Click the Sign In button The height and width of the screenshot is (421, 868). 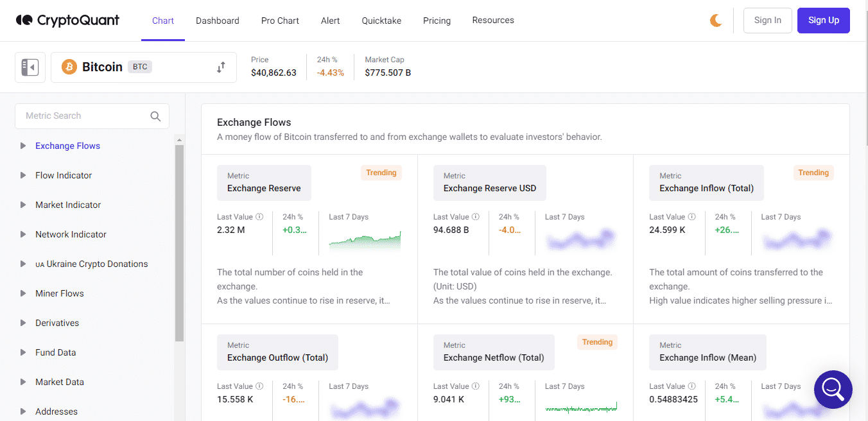(768, 21)
